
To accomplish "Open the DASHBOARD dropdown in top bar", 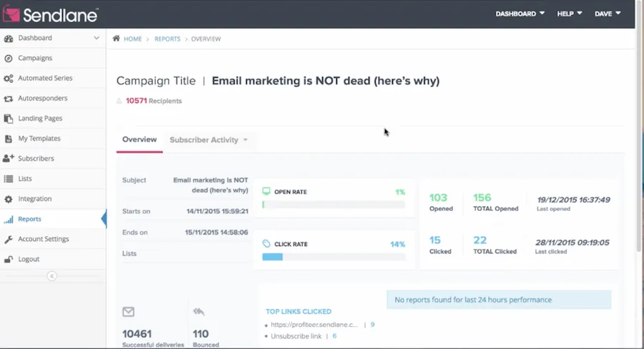I will 520,14.
